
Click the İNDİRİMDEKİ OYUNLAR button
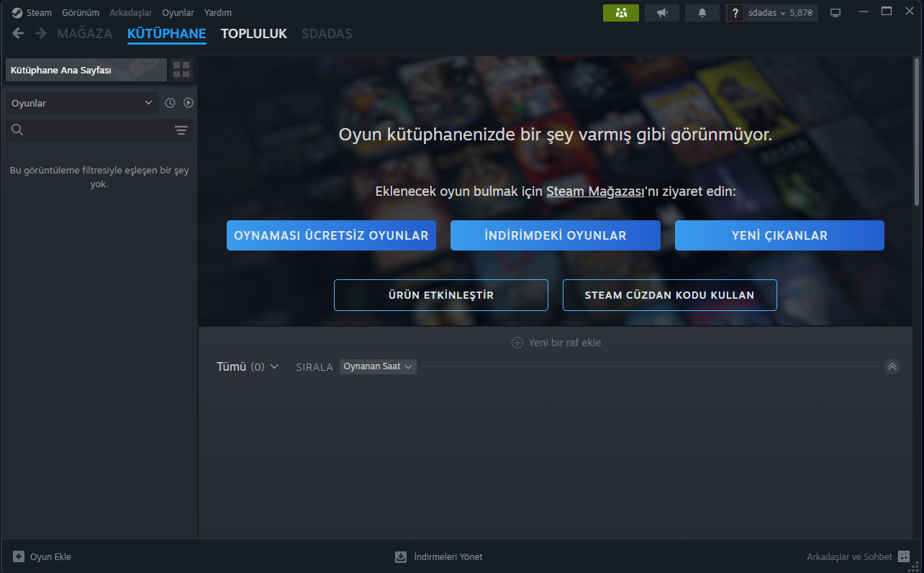556,235
